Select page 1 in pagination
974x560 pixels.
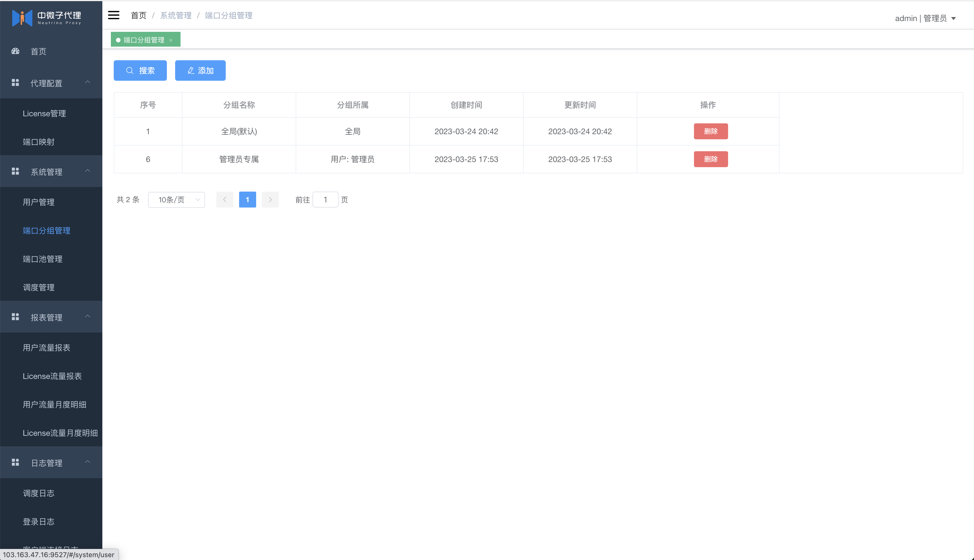tap(248, 200)
